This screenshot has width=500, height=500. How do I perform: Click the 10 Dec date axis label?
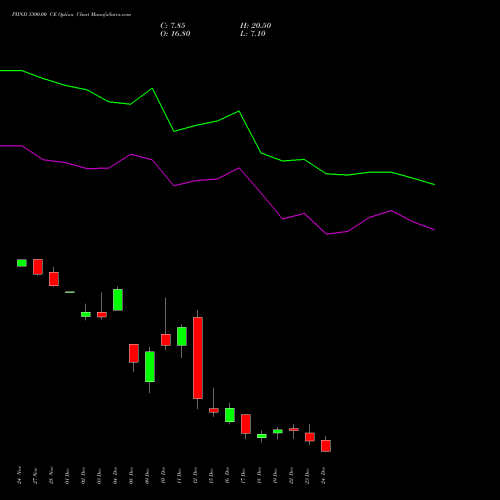coord(163,475)
